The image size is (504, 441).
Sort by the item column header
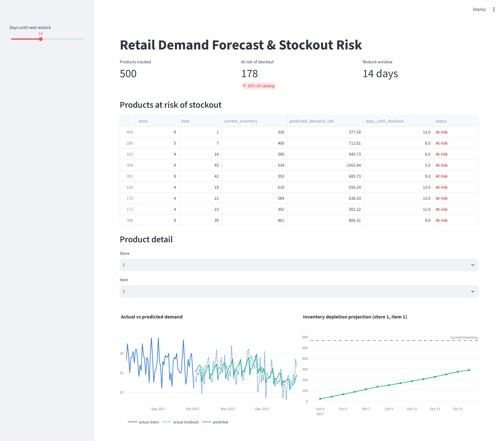tap(200, 121)
